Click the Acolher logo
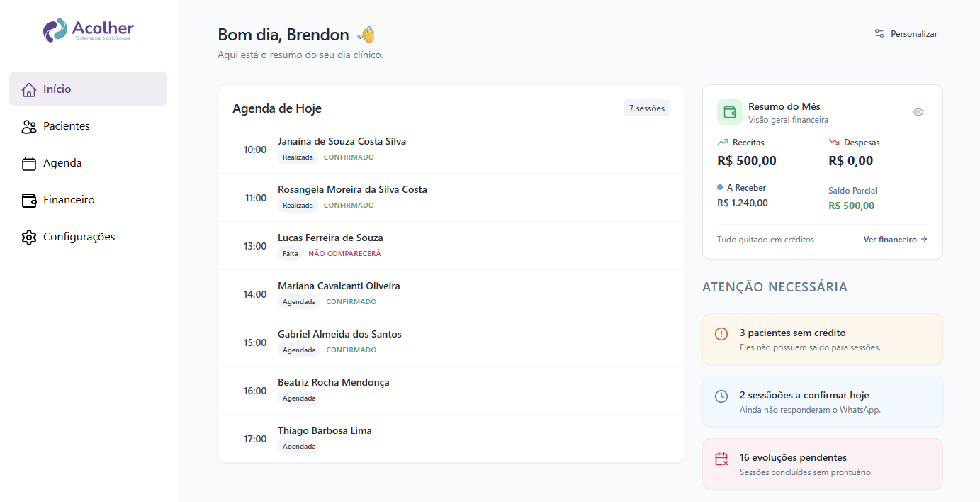This screenshot has width=980, height=502. pos(88,30)
